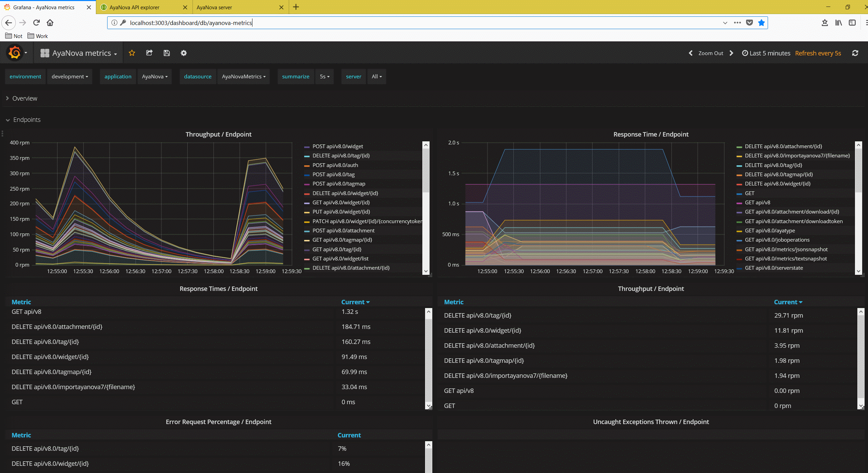Click color swatch for GET api/v8.0/metrics/jsonsnapshot
868x473 pixels.
tap(739, 250)
